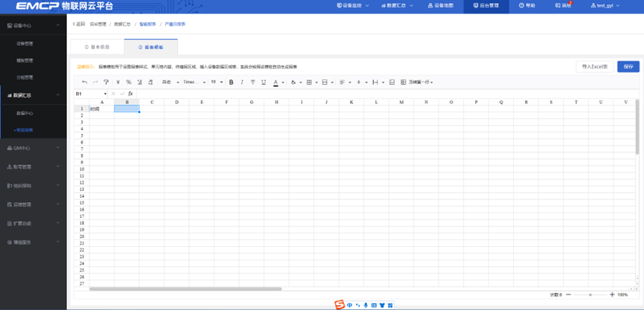Click the freeze panes grid icon

pos(404,82)
